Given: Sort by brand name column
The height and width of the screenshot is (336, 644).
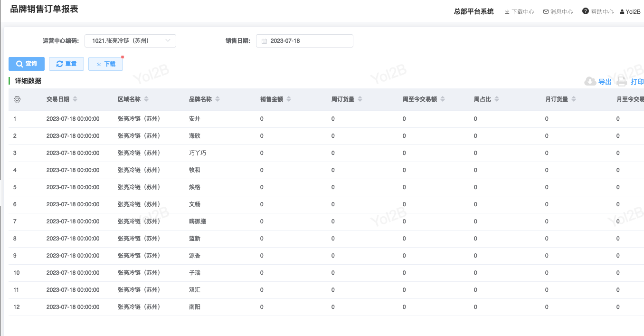Looking at the screenshot, I should coord(218,99).
